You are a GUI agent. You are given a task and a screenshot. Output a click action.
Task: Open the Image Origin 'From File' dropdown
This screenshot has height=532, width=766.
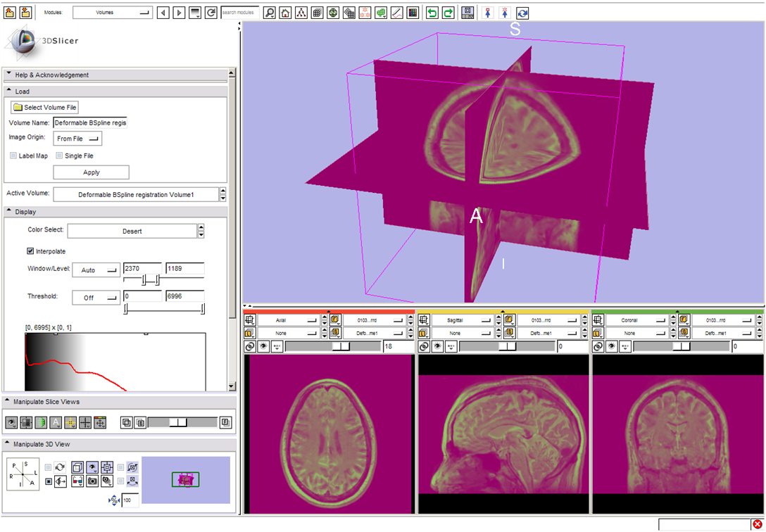click(77, 139)
